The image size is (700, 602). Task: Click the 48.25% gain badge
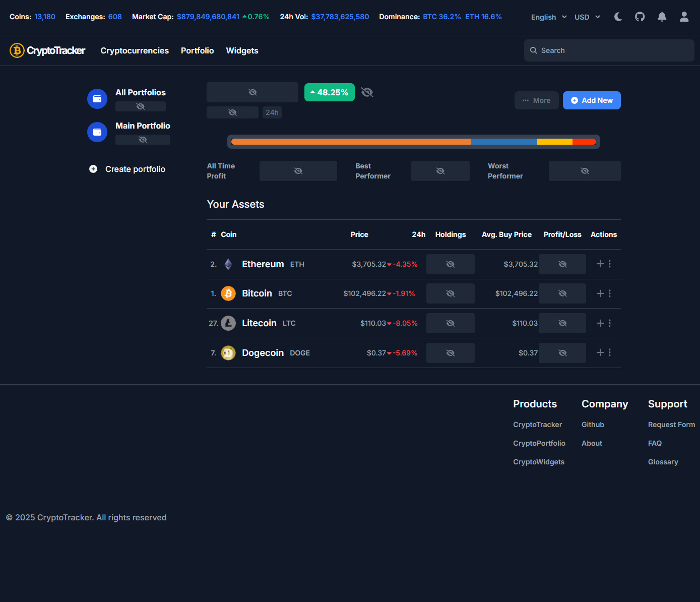330,92
